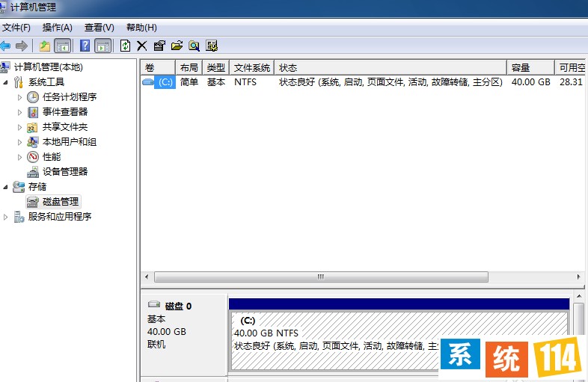588x382 pixels.
Task: Open the 帮助(H) menu
Action: (141, 28)
